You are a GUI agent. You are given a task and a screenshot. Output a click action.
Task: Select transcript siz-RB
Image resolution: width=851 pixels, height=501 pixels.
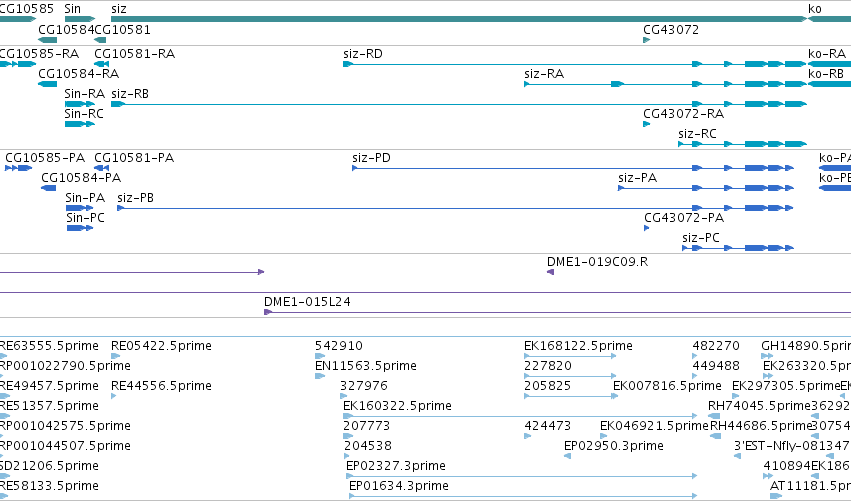coord(130,94)
